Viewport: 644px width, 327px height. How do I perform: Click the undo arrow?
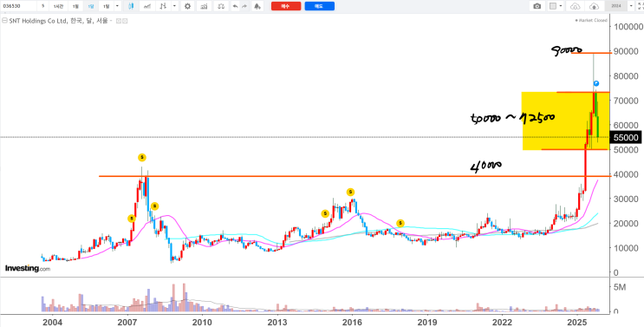pyautogui.click(x=235, y=6)
